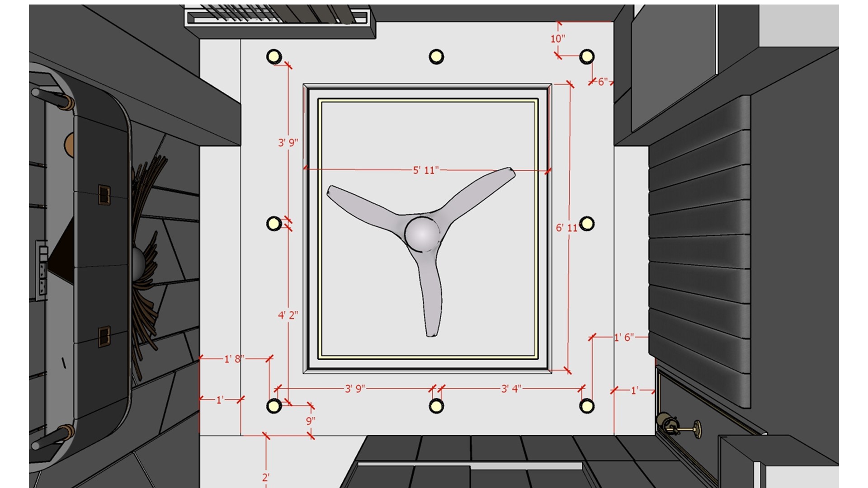Click the brass door handle
Image resolution: width=868 pixels, height=488 pixels.
click(x=679, y=425)
